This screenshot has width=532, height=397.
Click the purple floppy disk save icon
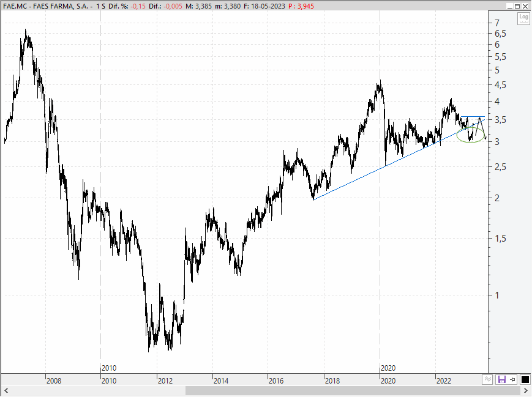501,379
